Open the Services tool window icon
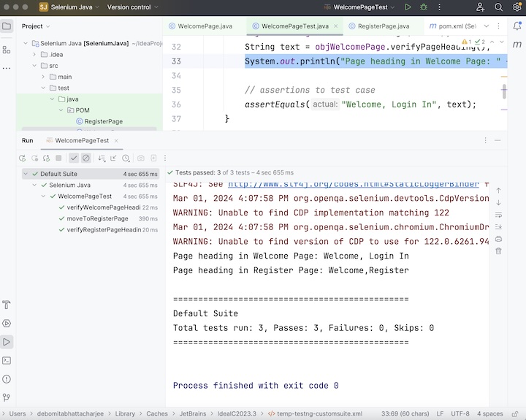Viewport: 526px width, 420px height. (x=7, y=324)
